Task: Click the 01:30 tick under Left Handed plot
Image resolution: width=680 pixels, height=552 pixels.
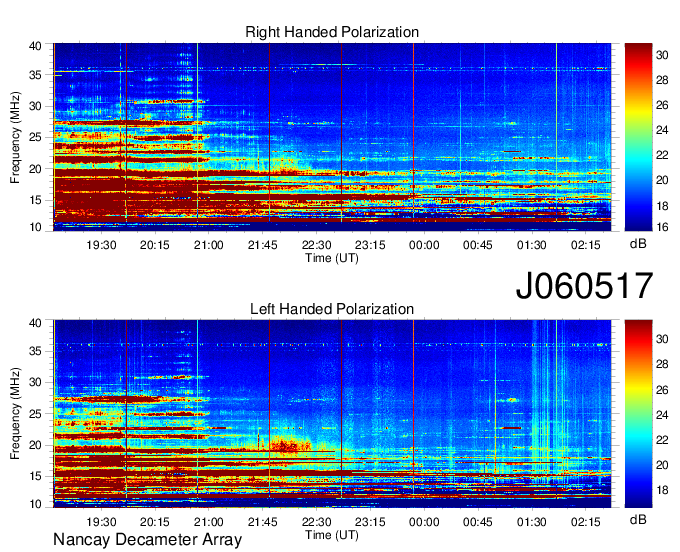Action: click(x=532, y=522)
